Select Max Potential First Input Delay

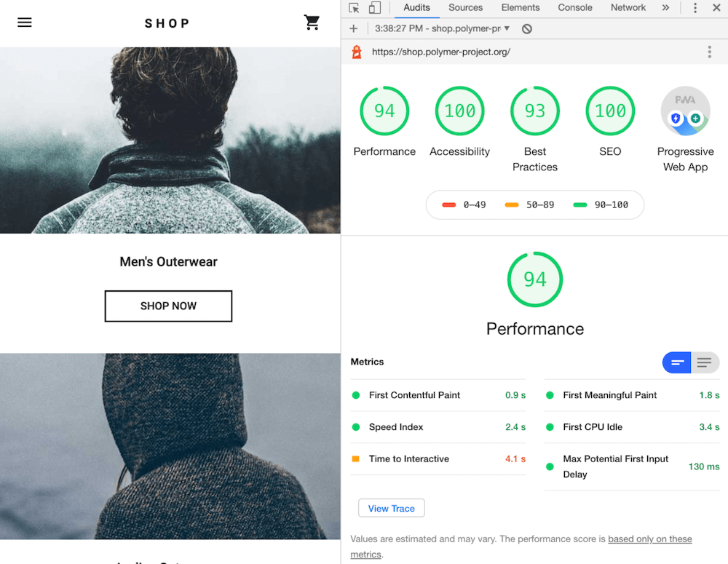632,466
